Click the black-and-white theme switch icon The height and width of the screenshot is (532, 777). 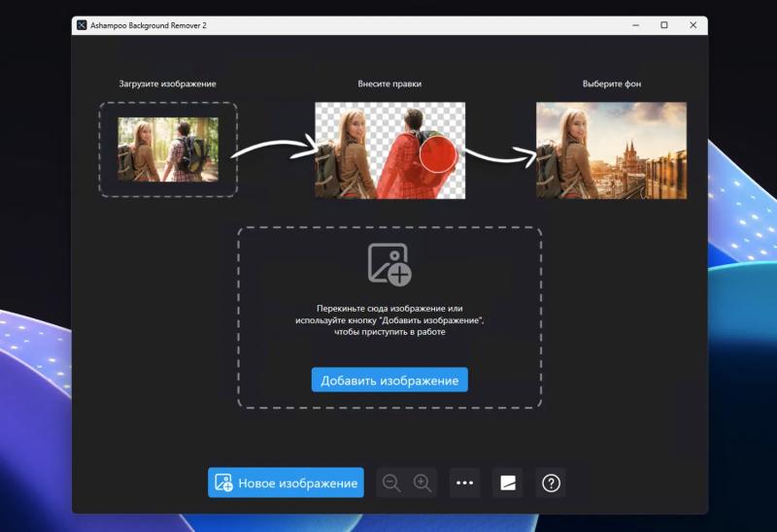point(507,482)
